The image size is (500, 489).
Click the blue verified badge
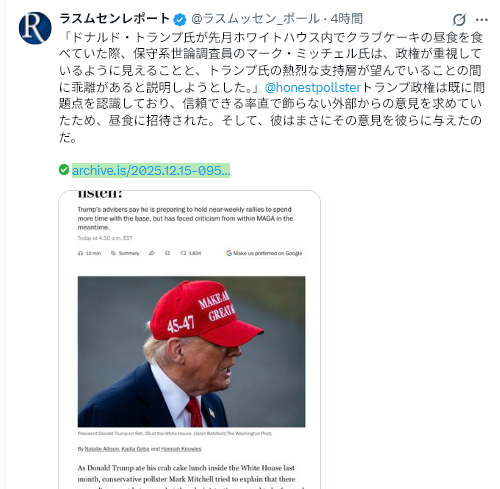(x=180, y=20)
